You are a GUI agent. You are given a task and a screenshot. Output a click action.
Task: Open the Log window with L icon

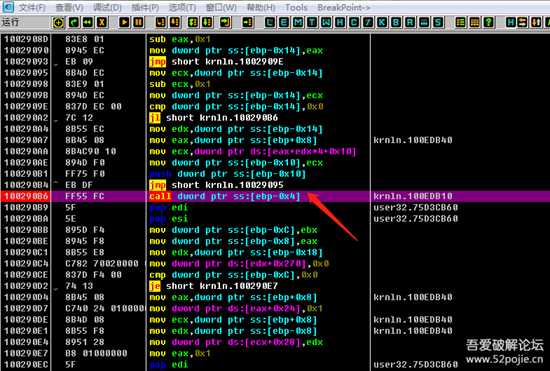(x=270, y=22)
